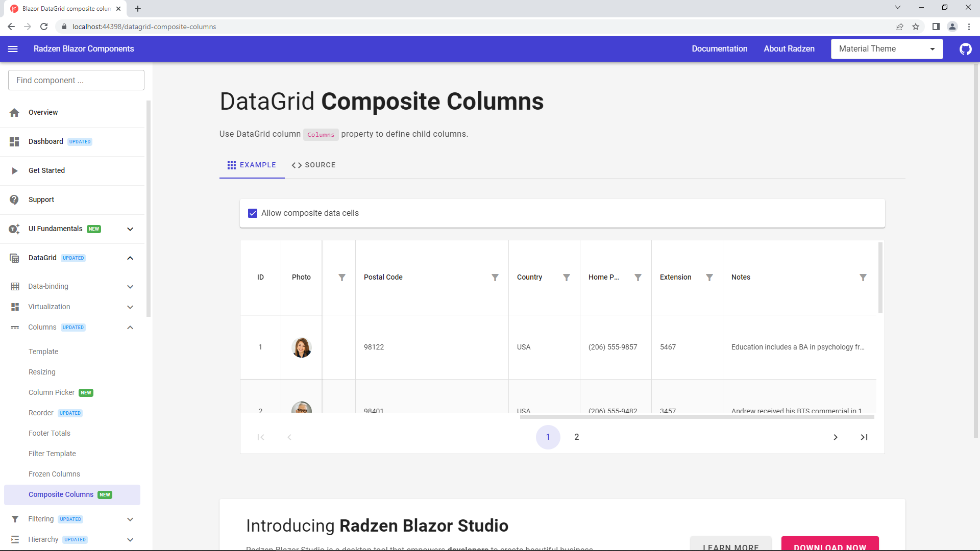
Task: Click the browser share page icon
Action: tap(899, 27)
